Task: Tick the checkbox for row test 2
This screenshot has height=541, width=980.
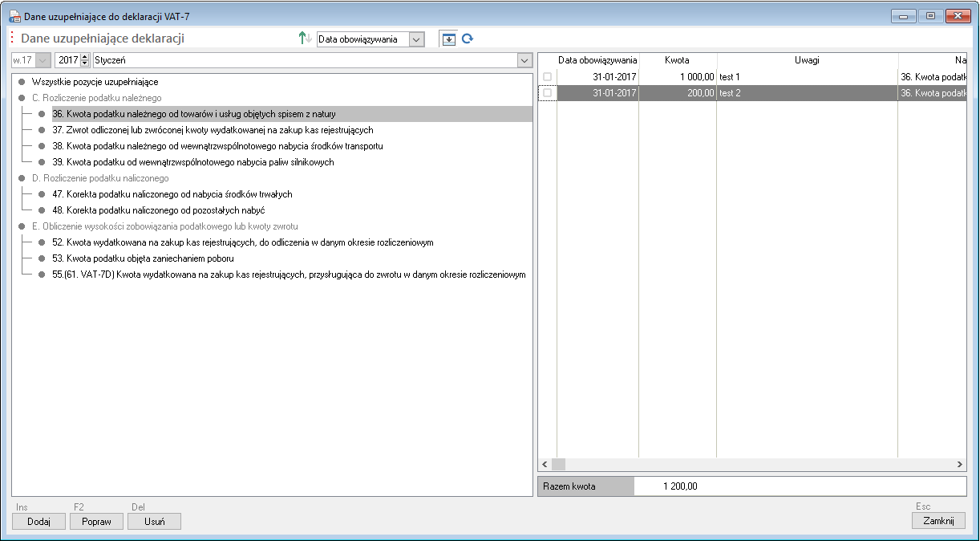Action: [x=548, y=93]
